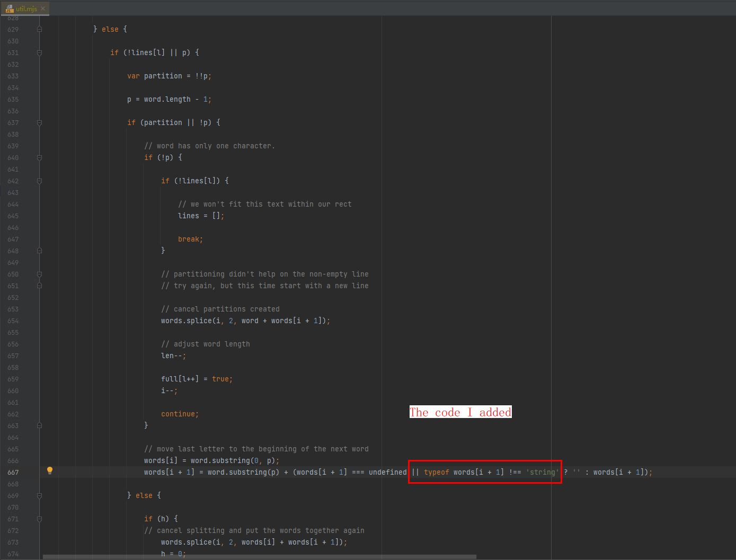Click the fold end marker at line 648
736x560 pixels.
pos(39,251)
